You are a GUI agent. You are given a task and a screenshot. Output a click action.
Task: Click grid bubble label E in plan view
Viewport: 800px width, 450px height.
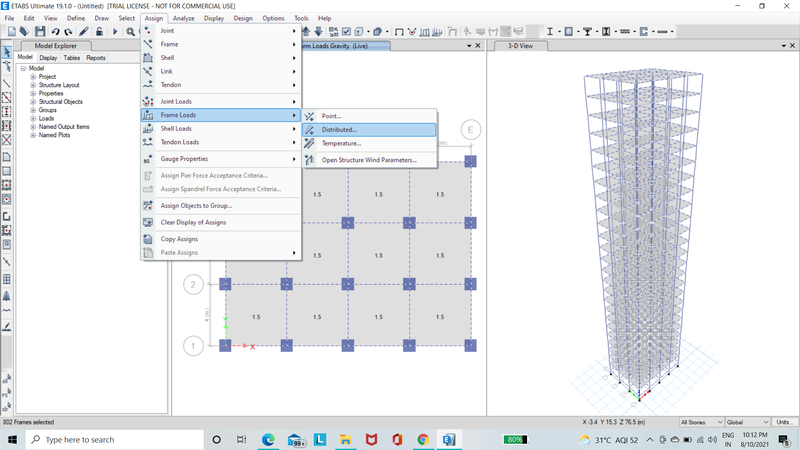[470, 130]
